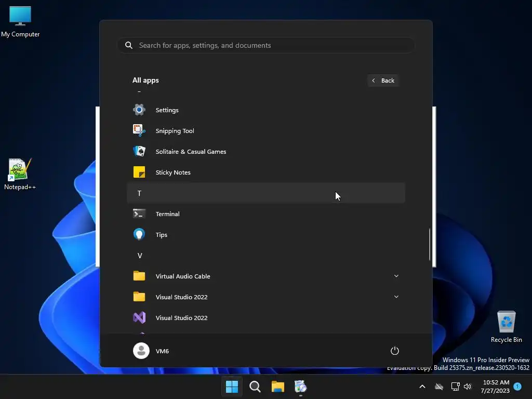
Task: Click the Visual Studio 2022 folder icon
Action: pos(139,297)
